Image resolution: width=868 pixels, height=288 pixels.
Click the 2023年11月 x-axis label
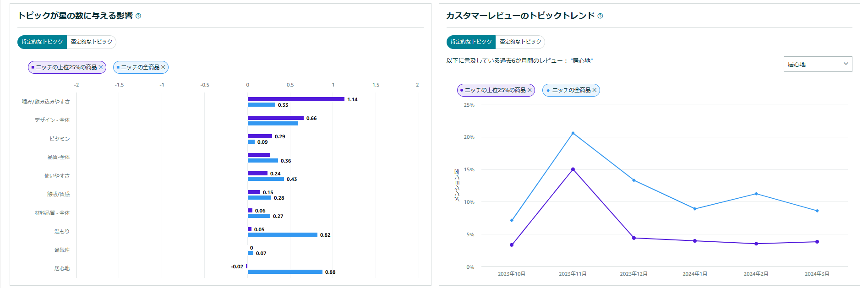point(573,274)
